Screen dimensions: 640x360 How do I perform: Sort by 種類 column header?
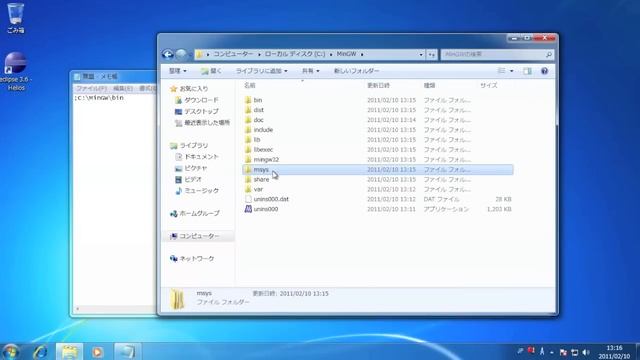[x=429, y=85]
